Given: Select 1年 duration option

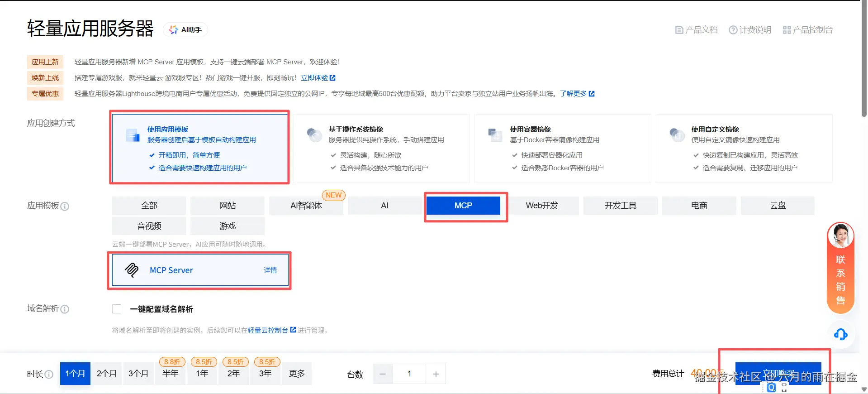Looking at the screenshot, I should tap(202, 374).
